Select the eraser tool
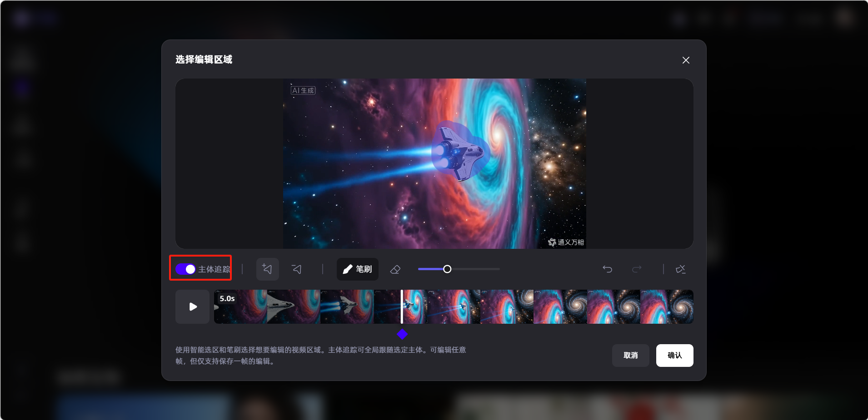The height and width of the screenshot is (420, 868). pos(395,269)
